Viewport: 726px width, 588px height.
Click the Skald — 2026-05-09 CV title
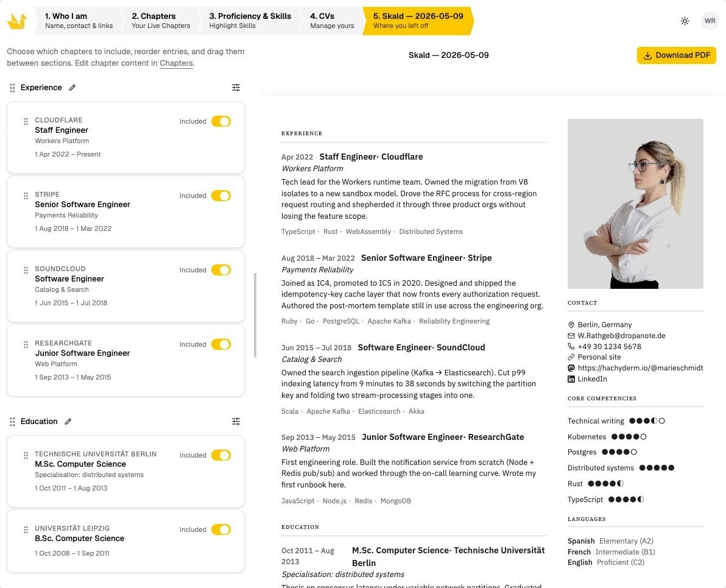click(449, 55)
